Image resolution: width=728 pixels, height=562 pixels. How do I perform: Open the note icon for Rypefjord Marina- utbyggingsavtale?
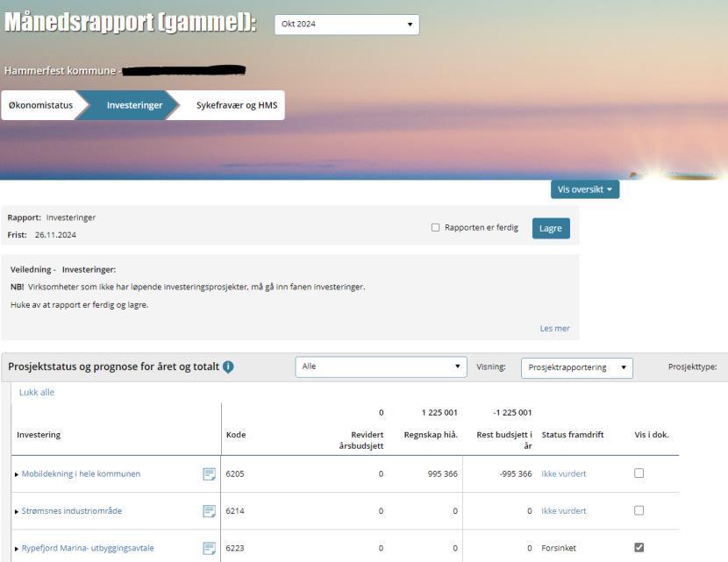209,547
